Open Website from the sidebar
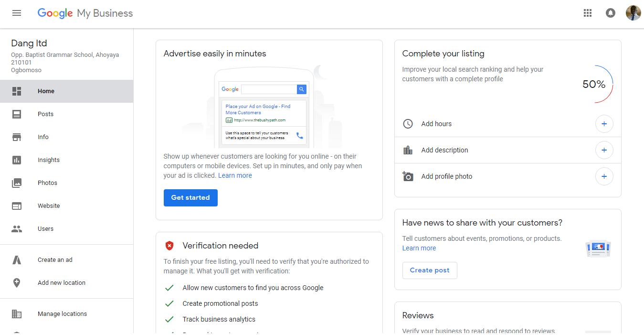 pyautogui.click(x=67, y=206)
